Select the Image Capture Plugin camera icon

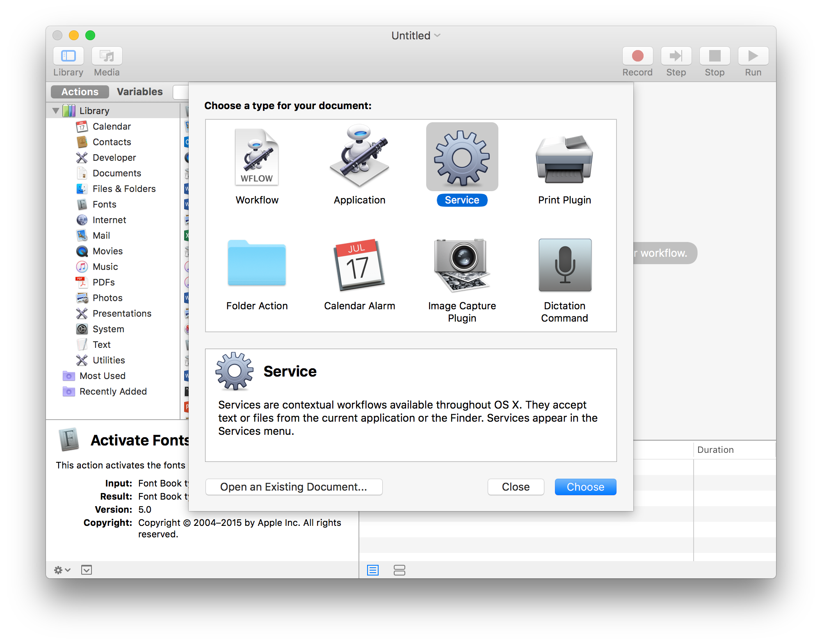tap(462, 264)
